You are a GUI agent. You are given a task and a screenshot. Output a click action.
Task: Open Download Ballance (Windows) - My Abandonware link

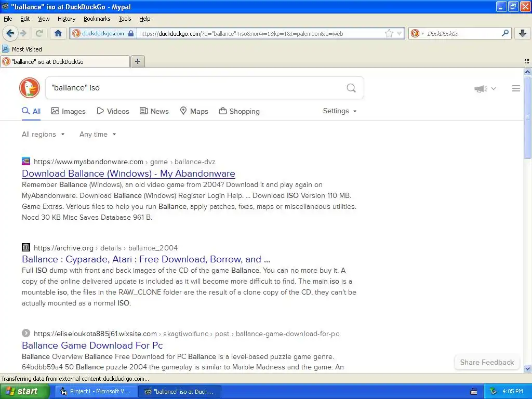(x=128, y=174)
